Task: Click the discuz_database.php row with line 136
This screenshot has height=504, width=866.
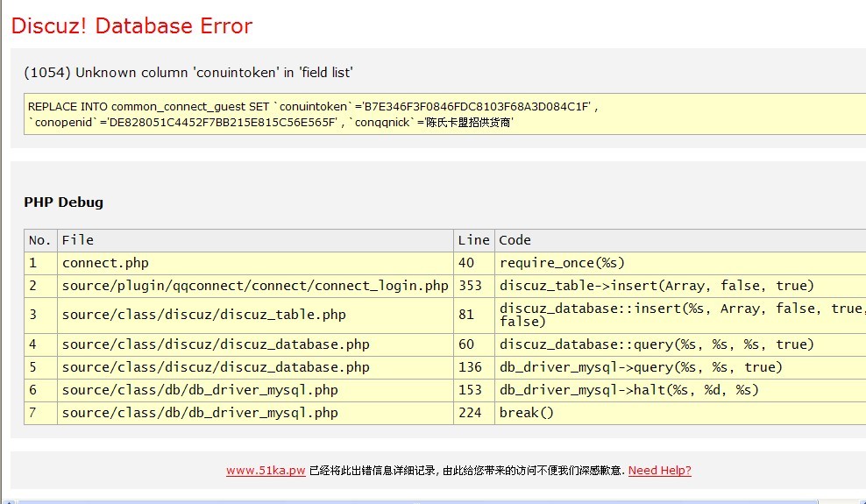Action: (216, 367)
